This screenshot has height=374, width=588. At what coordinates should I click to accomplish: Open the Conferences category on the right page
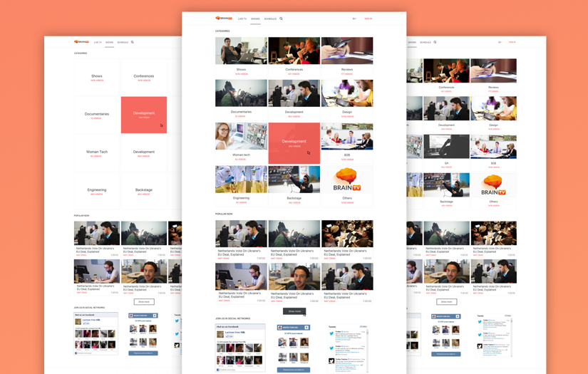click(446, 76)
